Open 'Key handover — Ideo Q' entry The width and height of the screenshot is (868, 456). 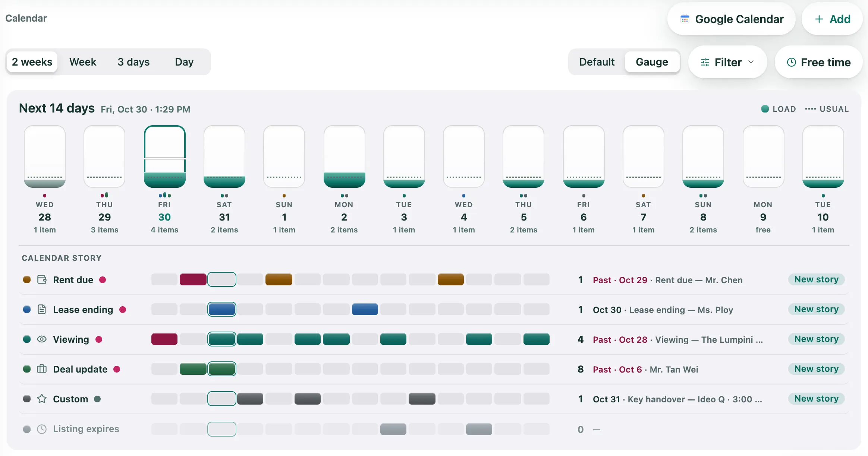(677, 399)
